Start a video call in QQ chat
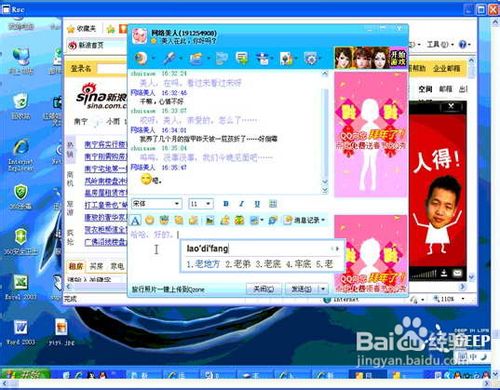 click(141, 58)
